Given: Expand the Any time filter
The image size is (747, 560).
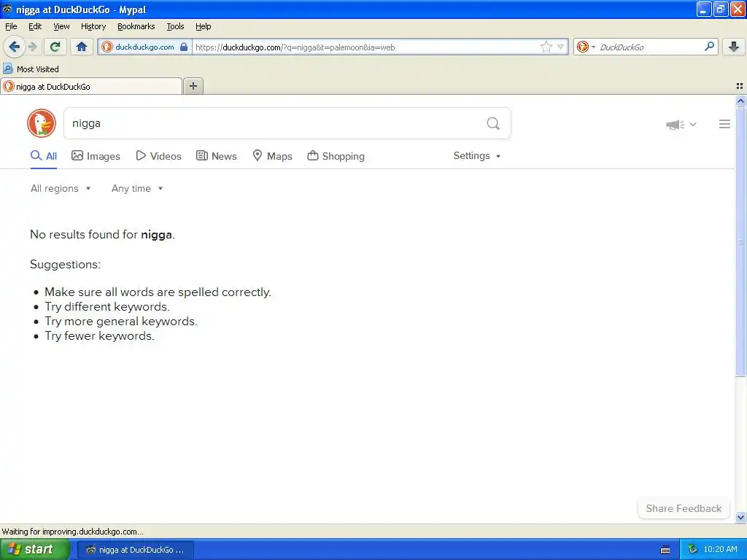Looking at the screenshot, I should [137, 189].
